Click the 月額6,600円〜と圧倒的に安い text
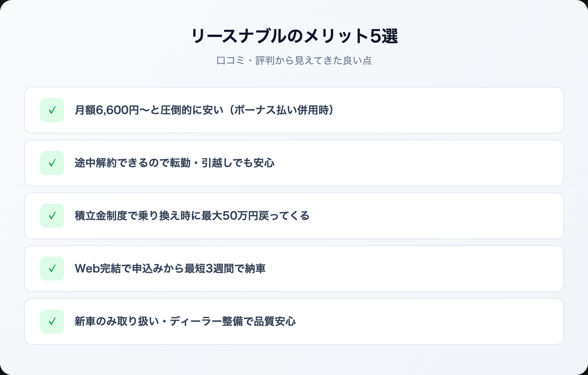The image size is (588, 375). pyautogui.click(x=149, y=110)
